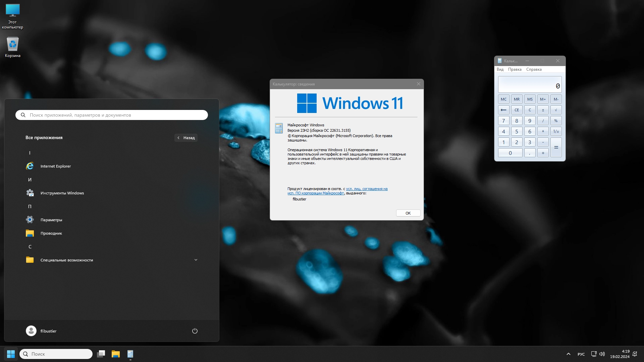This screenshot has height=362, width=644.
Task: Click the volume icon in system tray
Action: tap(602, 354)
